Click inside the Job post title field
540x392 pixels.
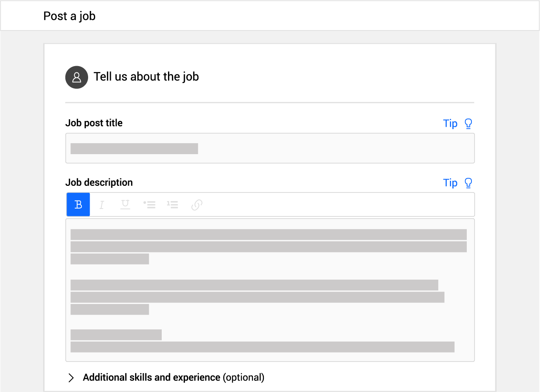click(270, 148)
